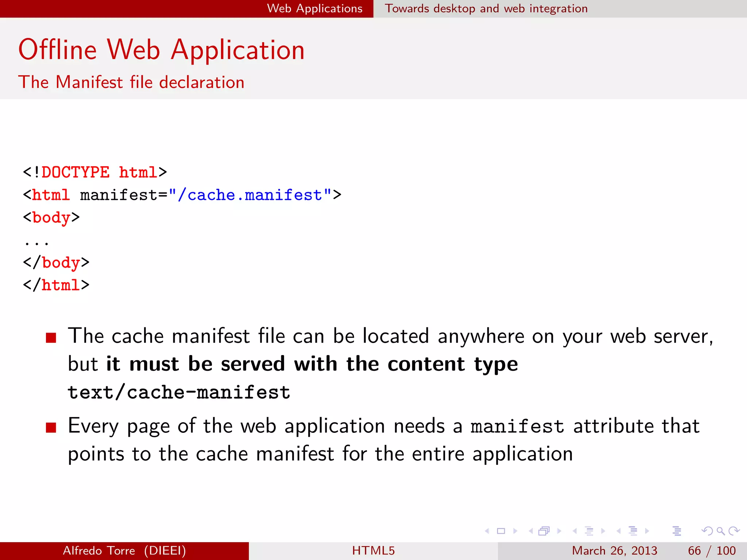Viewport: 747px width, 560px height.
Task: Click the second red square bullet
Action: pos(51,427)
